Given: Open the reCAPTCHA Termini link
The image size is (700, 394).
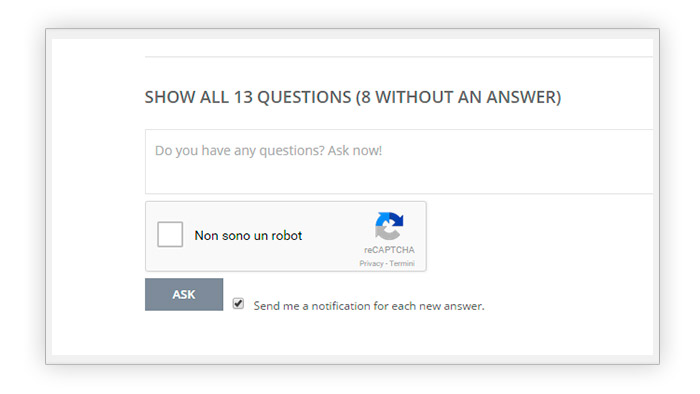Looking at the screenshot, I should [402, 264].
